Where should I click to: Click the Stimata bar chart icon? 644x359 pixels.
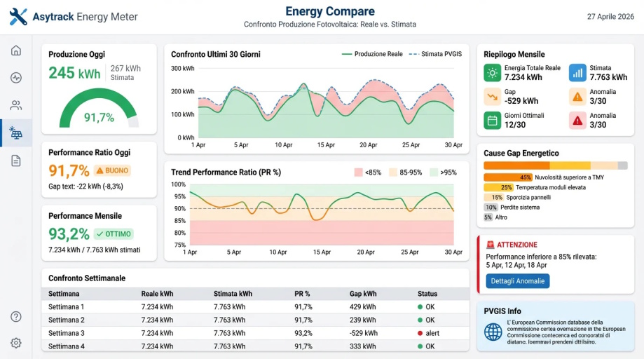click(577, 73)
